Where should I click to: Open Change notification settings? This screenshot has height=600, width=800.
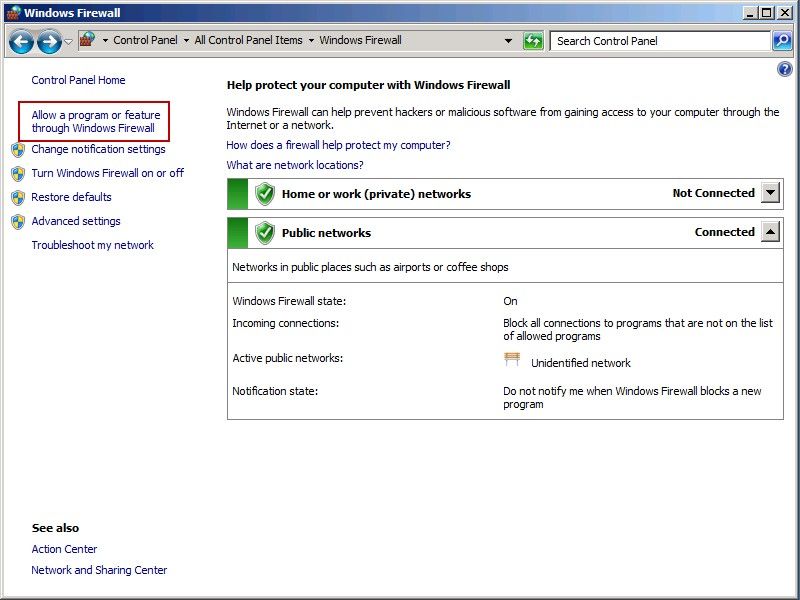point(98,149)
